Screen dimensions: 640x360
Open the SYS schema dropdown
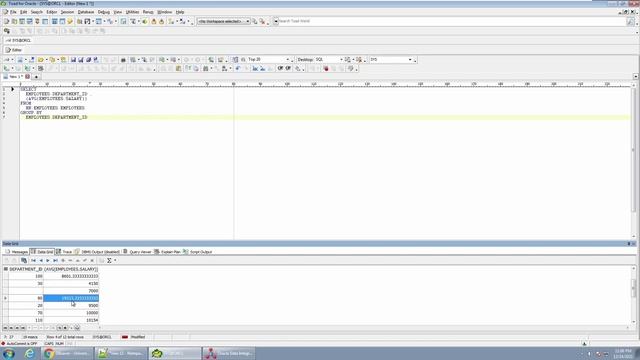[x=410, y=60]
